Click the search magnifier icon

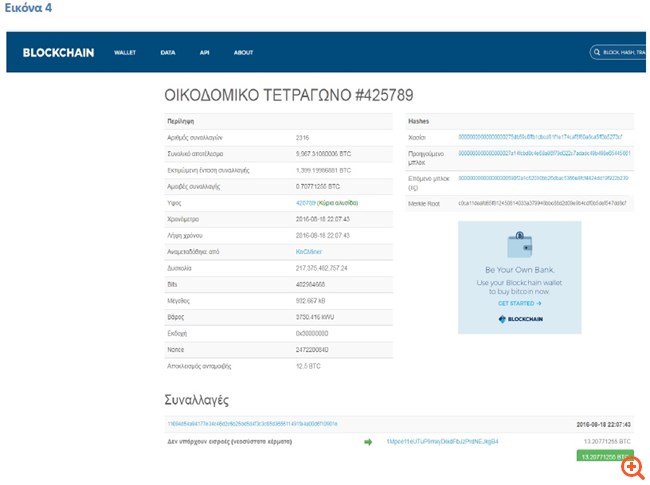click(x=597, y=52)
